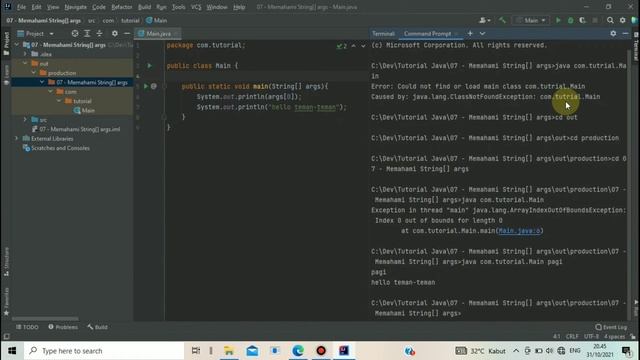Hide the terminal panel with minus icon
Screen dimensions: 640x360
click(x=625, y=33)
